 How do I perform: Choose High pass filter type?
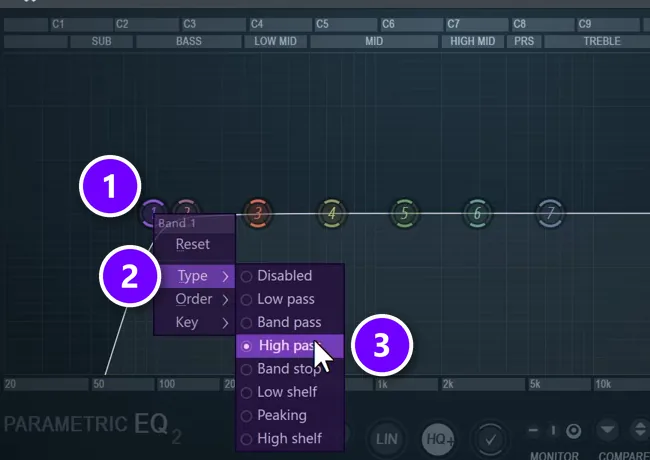point(290,346)
